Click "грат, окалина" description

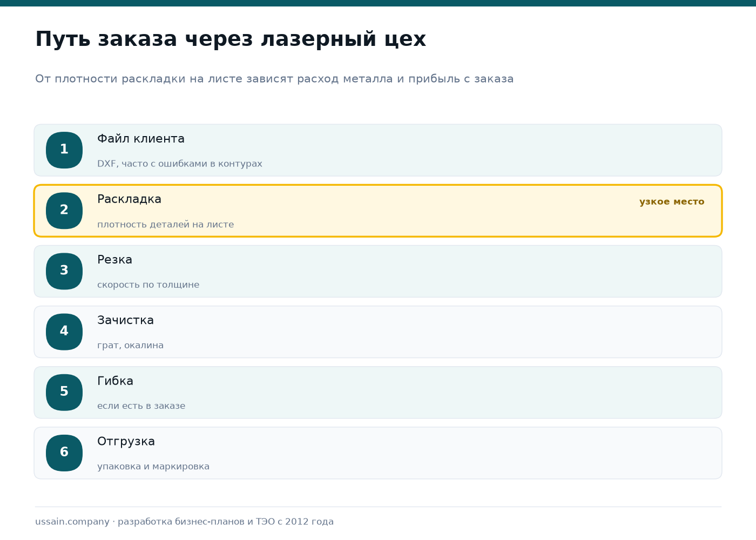[131, 345]
